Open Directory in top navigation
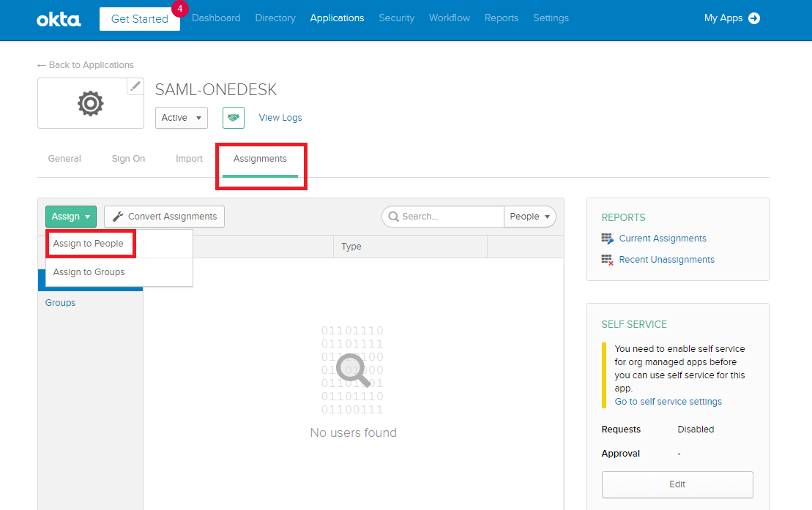 coord(275,18)
